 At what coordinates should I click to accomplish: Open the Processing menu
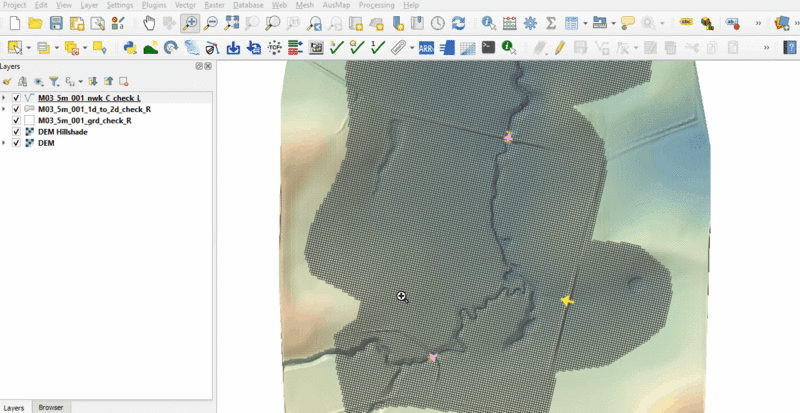coord(376,5)
